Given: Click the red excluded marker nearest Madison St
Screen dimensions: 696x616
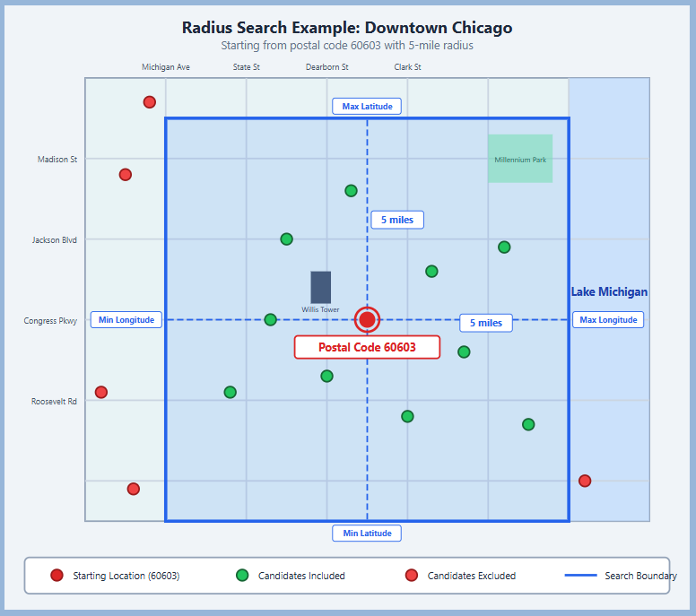Looking at the screenshot, I should tap(126, 174).
